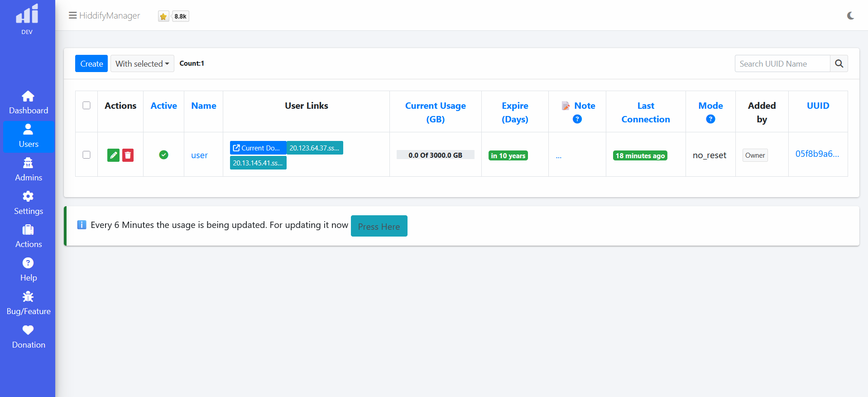Delete the user with the trash icon
The image size is (868, 397).
(x=128, y=155)
